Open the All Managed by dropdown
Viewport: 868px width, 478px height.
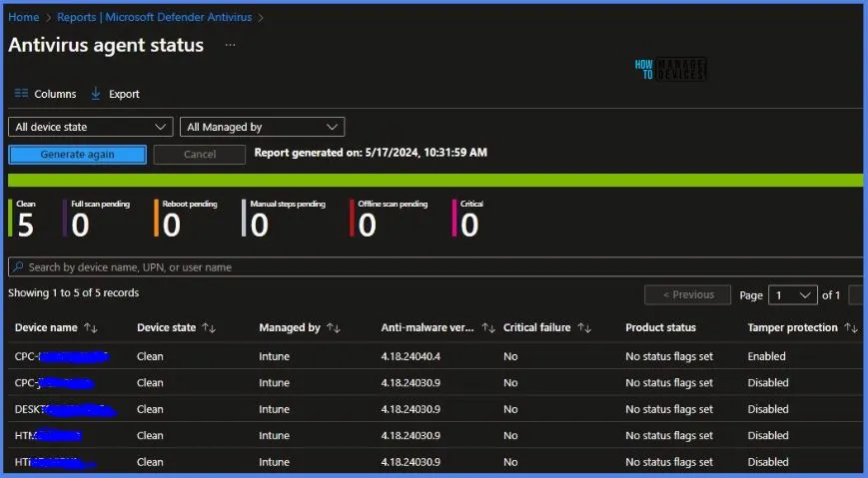262,127
